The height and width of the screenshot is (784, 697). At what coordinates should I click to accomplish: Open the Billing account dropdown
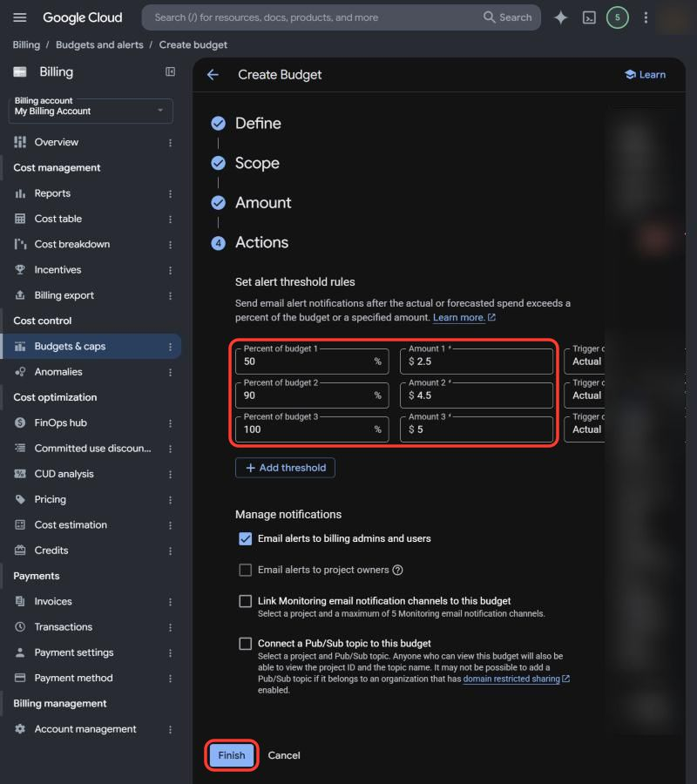pyautogui.click(x=91, y=111)
